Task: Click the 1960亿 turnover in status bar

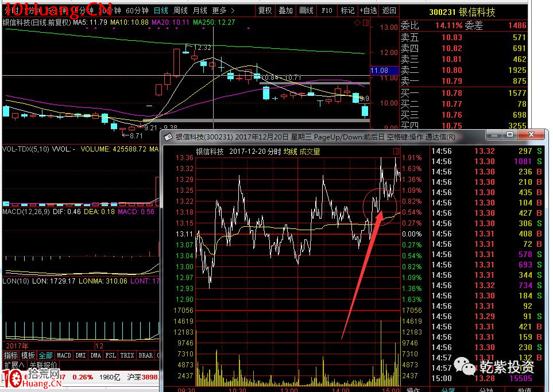Action: click(x=110, y=378)
